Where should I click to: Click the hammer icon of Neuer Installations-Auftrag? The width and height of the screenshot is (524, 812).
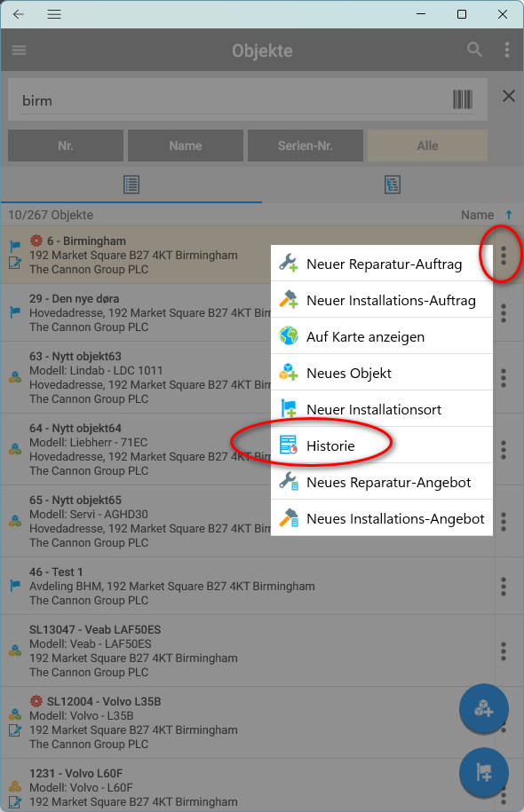click(x=289, y=299)
